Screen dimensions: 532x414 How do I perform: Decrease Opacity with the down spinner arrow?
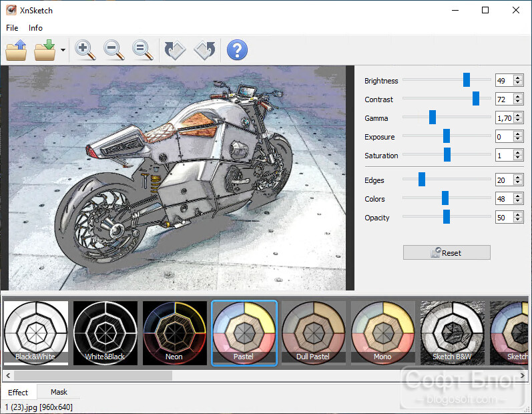(x=518, y=220)
